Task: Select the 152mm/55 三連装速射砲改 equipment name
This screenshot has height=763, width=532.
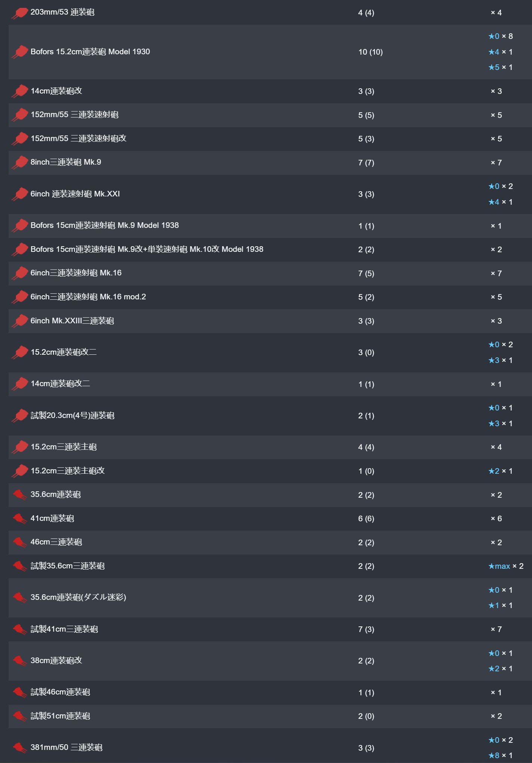Action: tap(79, 138)
